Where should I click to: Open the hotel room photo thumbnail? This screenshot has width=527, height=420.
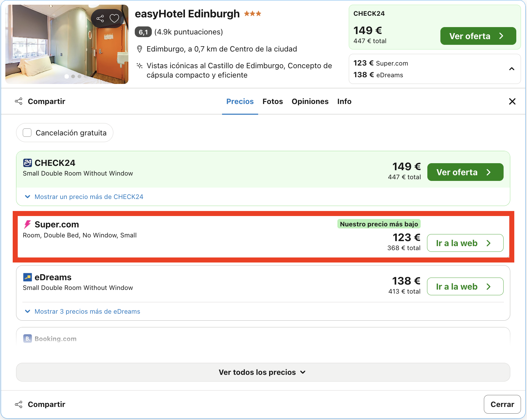tap(67, 44)
